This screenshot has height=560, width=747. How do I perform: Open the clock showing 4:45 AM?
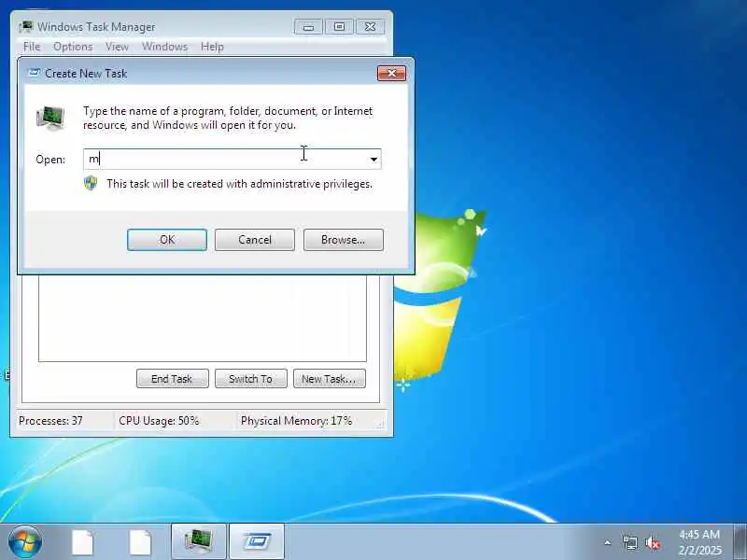699,542
